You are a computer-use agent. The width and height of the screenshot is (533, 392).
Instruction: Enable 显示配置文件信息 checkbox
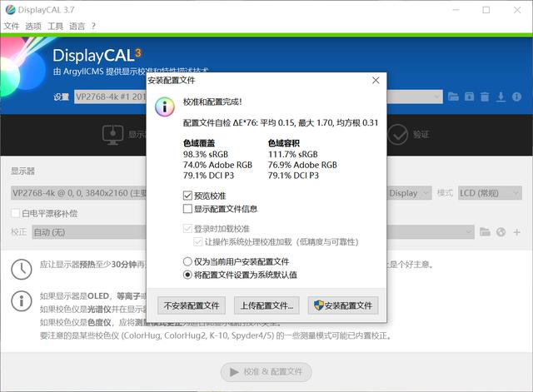(x=187, y=209)
